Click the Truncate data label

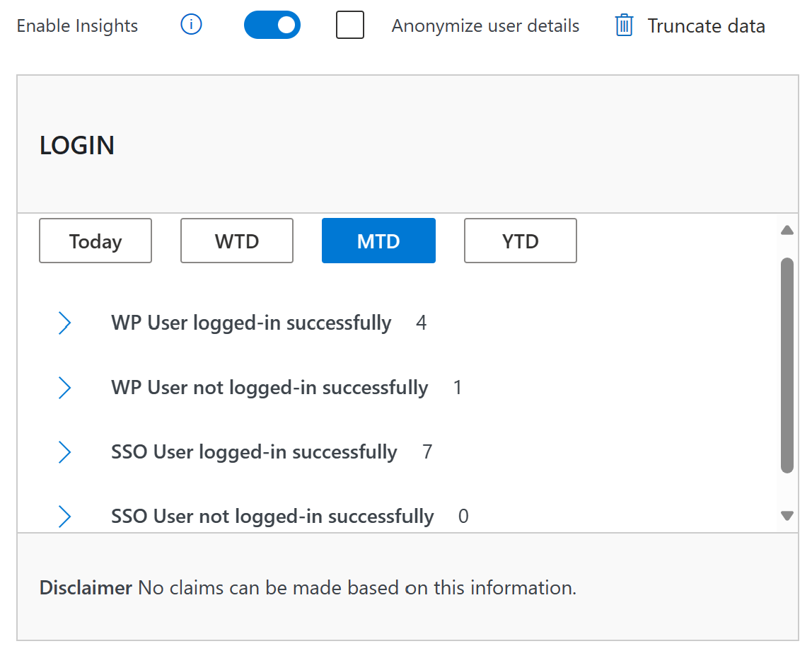coord(707,26)
